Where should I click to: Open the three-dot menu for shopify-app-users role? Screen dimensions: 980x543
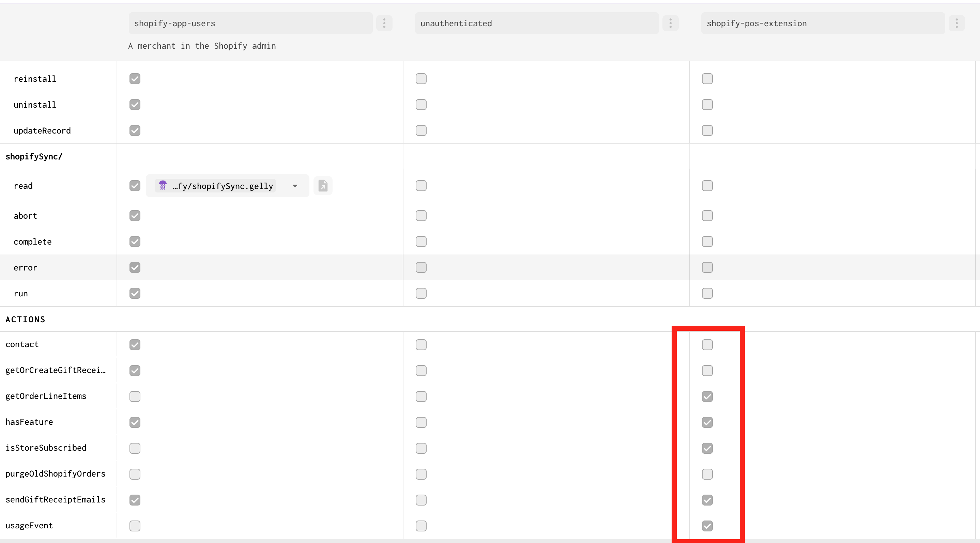384,23
